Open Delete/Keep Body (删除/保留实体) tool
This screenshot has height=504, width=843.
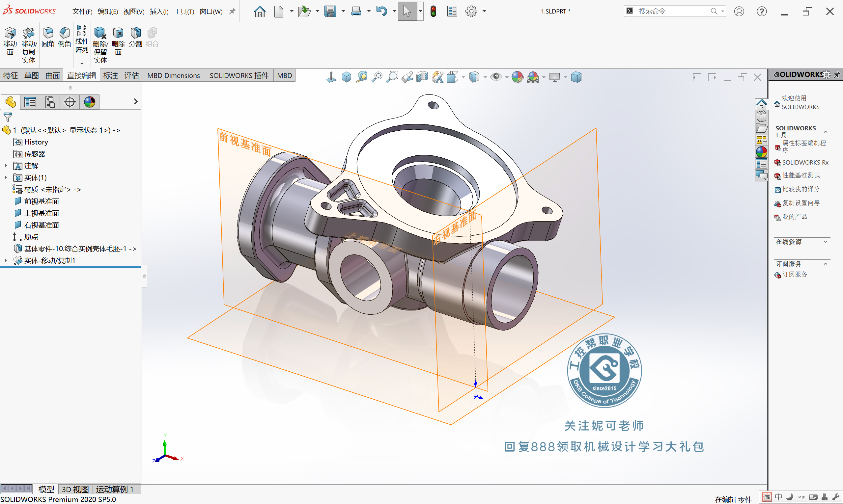[x=100, y=45]
